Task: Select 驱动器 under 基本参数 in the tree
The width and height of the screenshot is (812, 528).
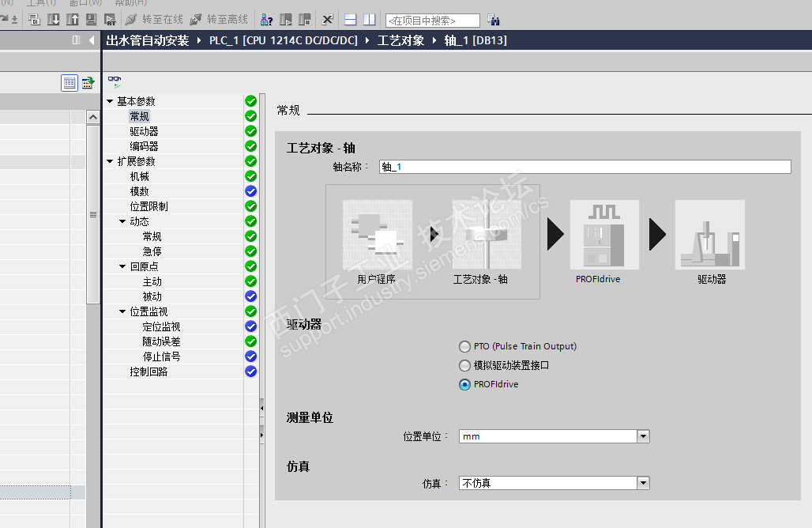Action: [x=144, y=131]
